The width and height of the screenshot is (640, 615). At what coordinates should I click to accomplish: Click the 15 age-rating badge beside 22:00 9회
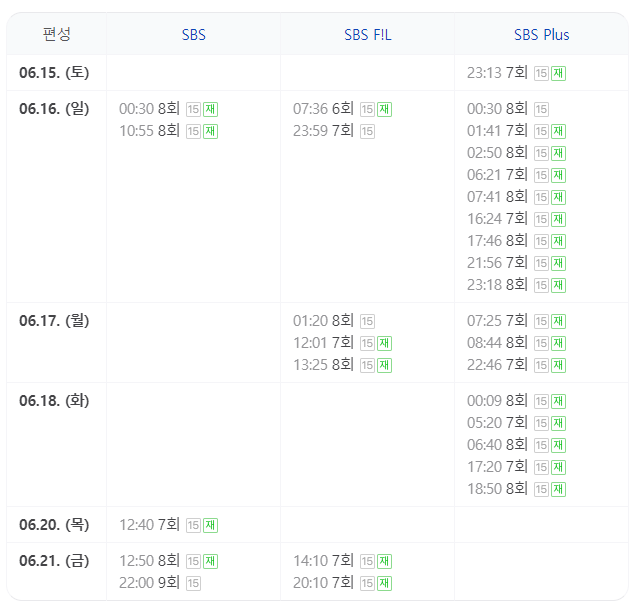[193, 584]
